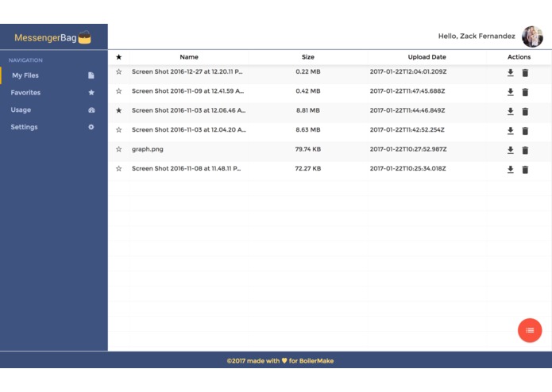Download the 8.81 MB screenshot file
The width and height of the screenshot is (552, 392).
(510, 111)
